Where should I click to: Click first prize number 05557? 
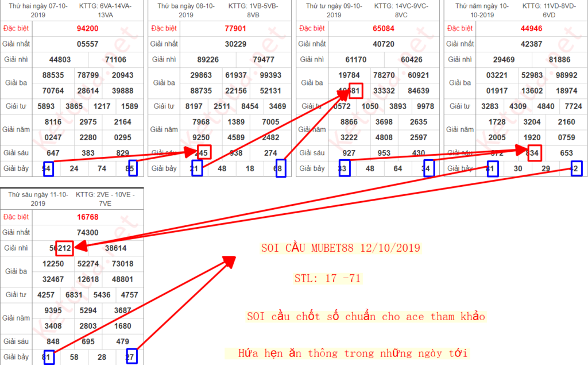pyautogui.click(x=87, y=44)
